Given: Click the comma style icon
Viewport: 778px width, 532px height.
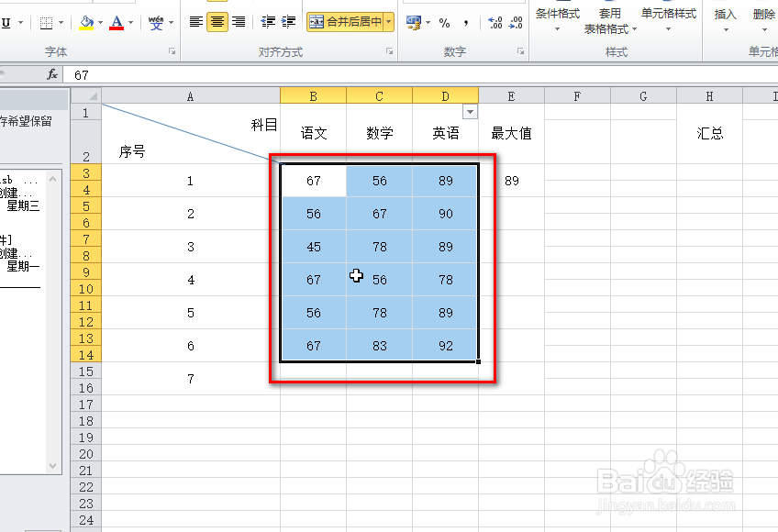Looking at the screenshot, I should (x=466, y=24).
